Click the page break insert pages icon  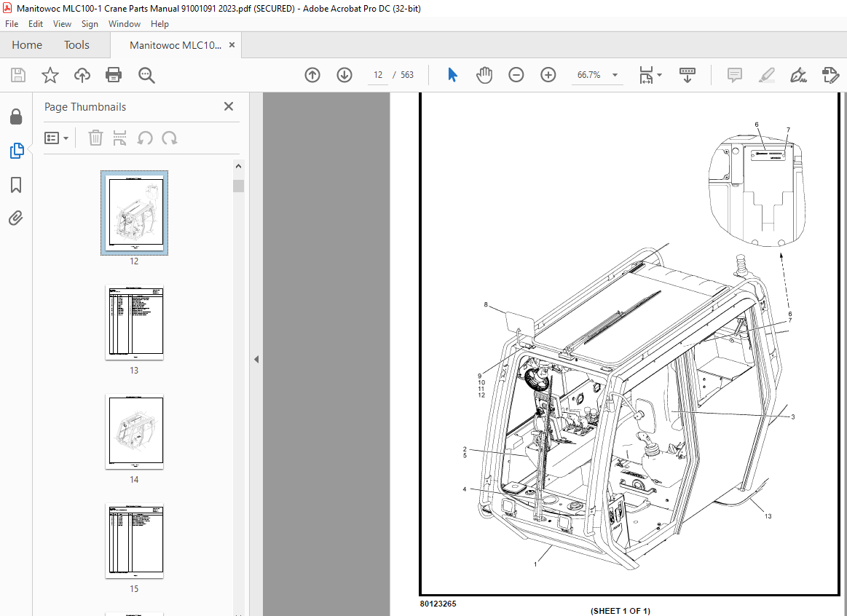(120, 138)
